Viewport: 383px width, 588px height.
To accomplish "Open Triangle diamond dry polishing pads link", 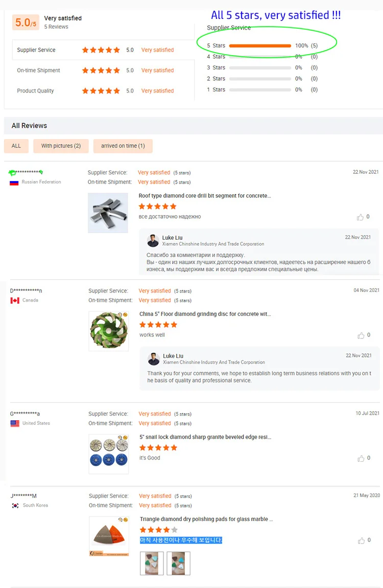I will (206, 519).
